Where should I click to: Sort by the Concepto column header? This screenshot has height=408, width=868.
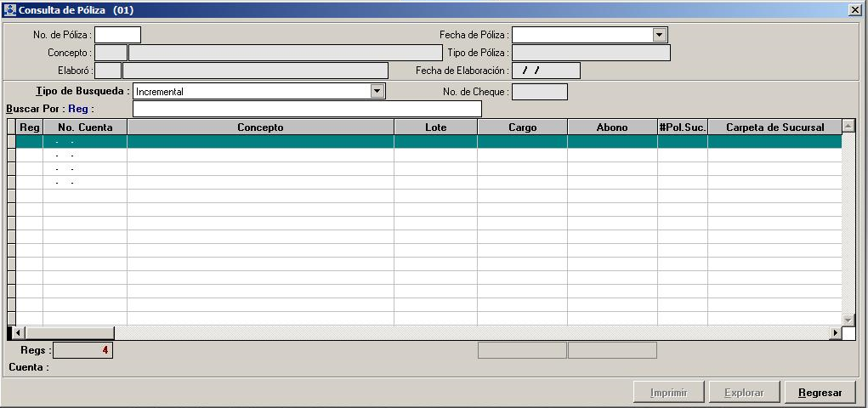click(x=260, y=127)
